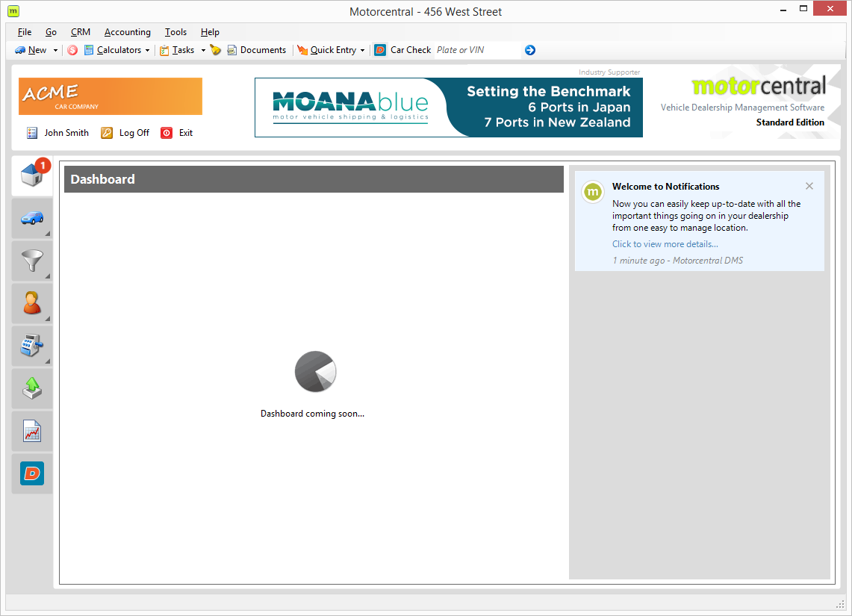Click the Plate or VIN input field
Viewport: 852px width, 616px height.
pyautogui.click(x=478, y=50)
